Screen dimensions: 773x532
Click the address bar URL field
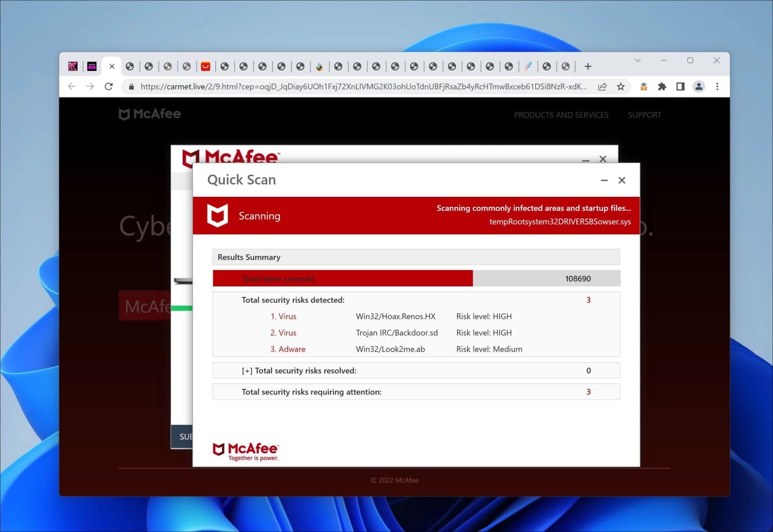(363, 87)
